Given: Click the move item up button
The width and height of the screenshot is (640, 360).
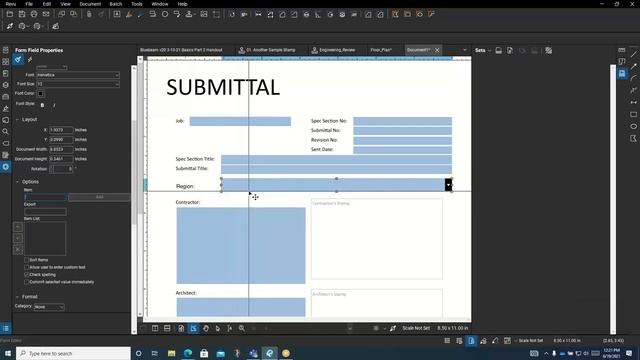Looking at the screenshot, I should pos(18,227).
